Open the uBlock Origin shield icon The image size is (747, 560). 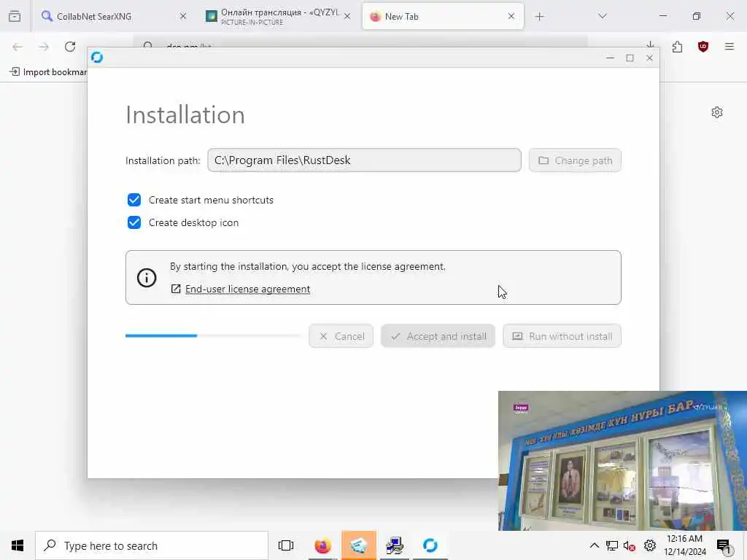click(703, 47)
